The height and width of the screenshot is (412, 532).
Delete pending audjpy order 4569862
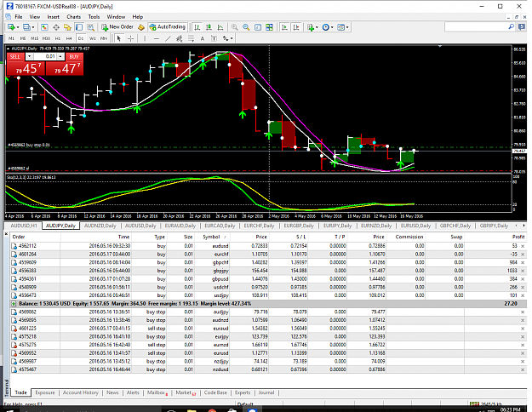click(x=523, y=312)
